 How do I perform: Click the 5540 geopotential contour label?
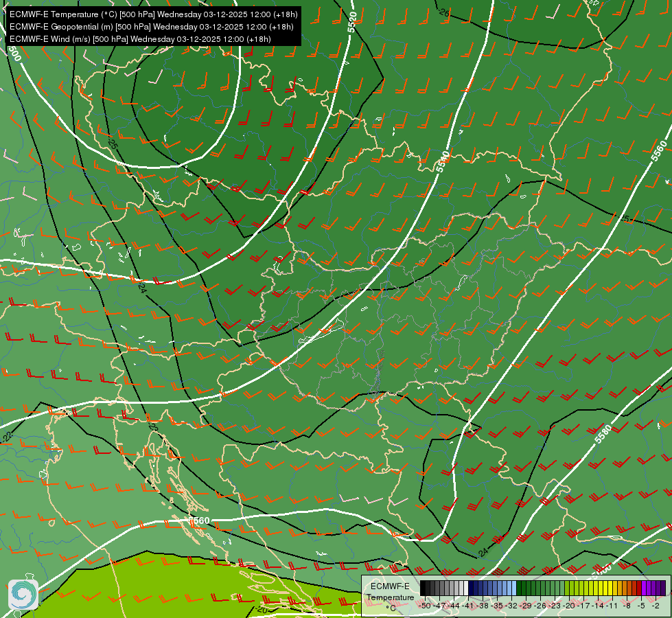[x=443, y=161]
